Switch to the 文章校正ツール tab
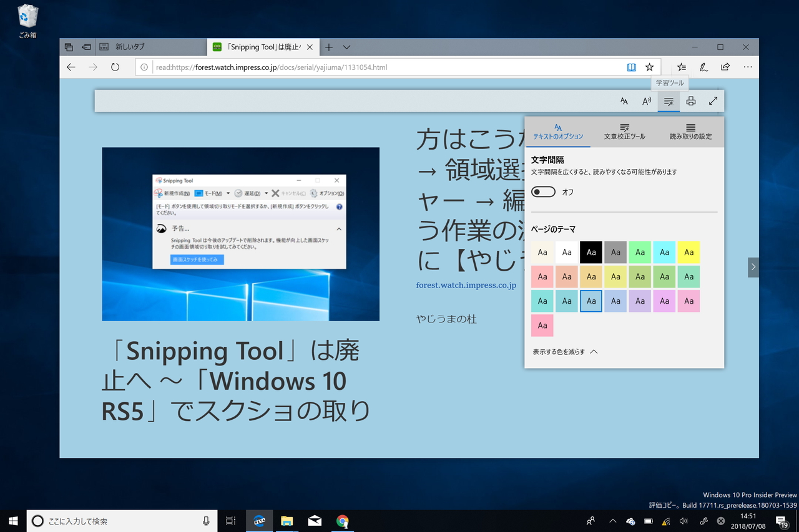 point(623,133)
